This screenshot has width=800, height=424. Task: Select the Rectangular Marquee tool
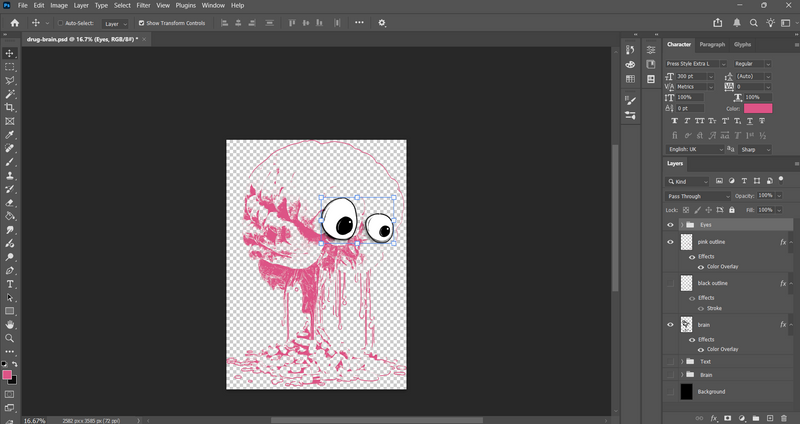click(x=10, y=67)
